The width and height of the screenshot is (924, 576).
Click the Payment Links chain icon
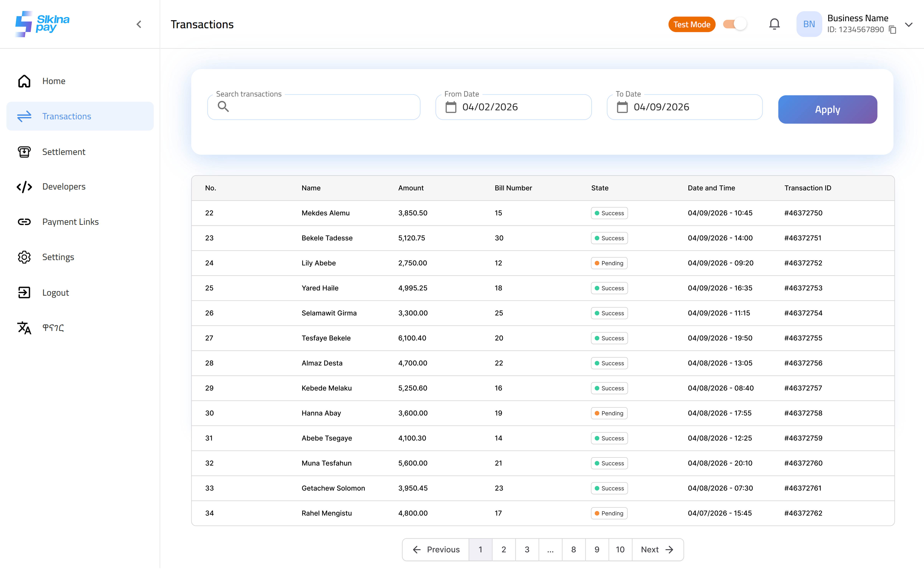(24, 221)
